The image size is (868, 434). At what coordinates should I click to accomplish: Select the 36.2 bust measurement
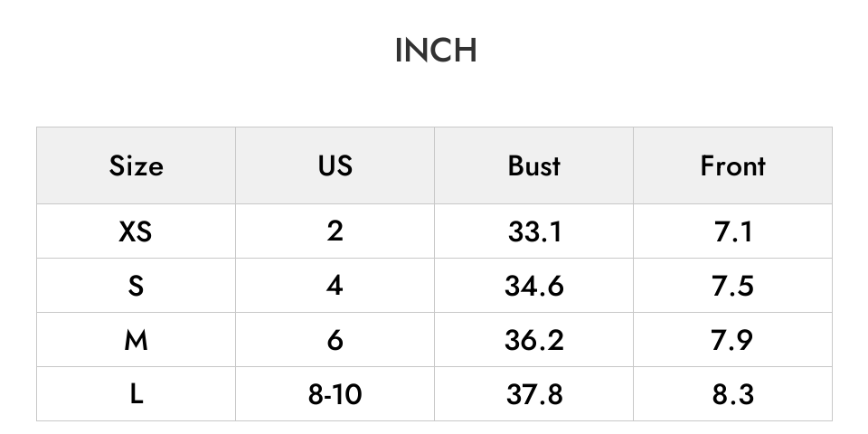533,339
